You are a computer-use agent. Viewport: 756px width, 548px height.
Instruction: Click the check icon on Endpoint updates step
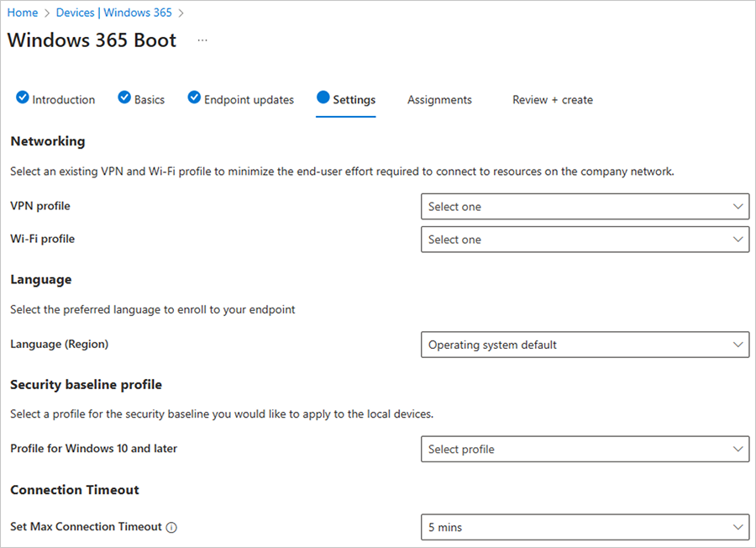[194, 97]
